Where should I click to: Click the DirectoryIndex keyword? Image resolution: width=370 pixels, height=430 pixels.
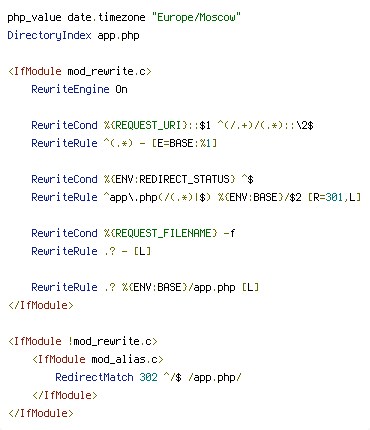(x=49, y=35)
